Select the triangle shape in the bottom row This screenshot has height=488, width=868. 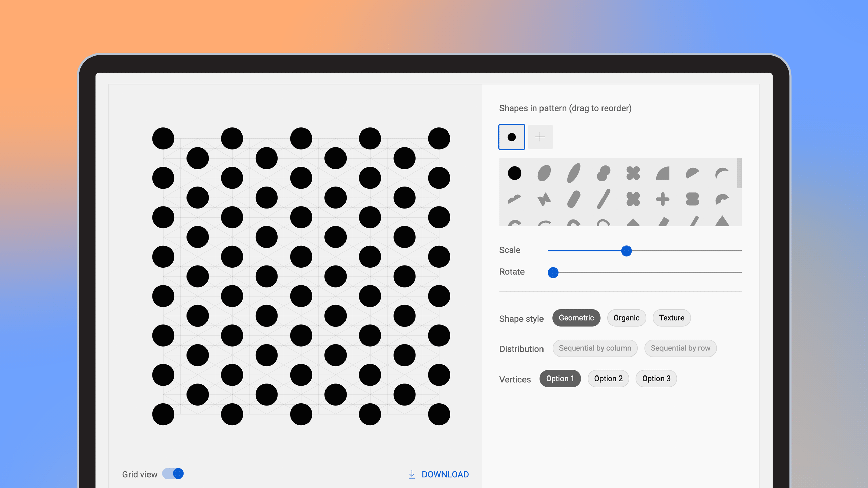coord(722,221)
